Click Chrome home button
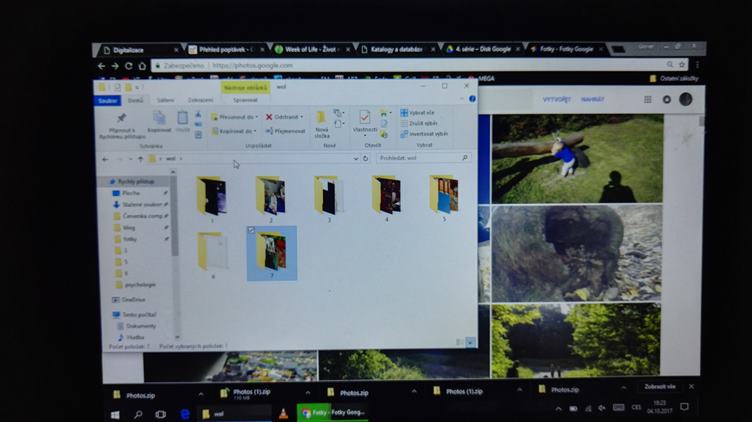The image size is (752, 422). [142, 66]
